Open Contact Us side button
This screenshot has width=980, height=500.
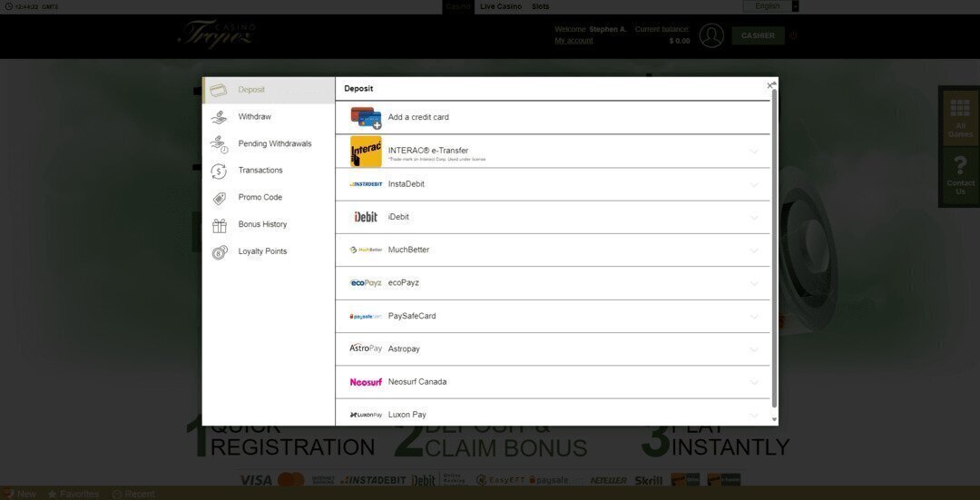coord(960,176)
